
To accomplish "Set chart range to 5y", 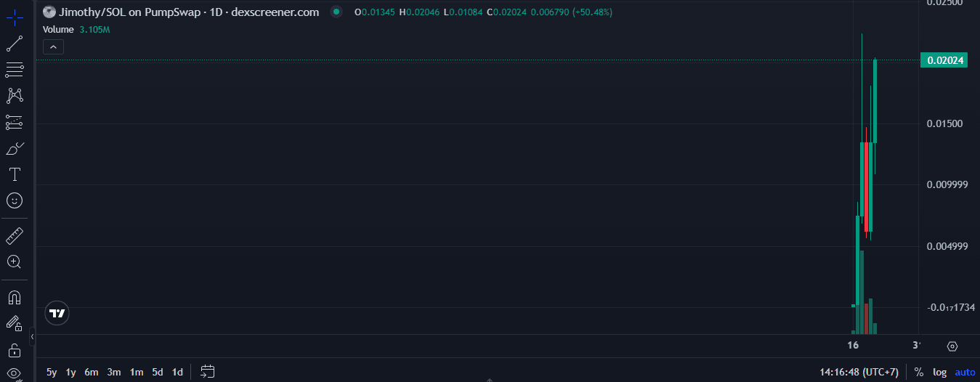I will click(52, 372).
